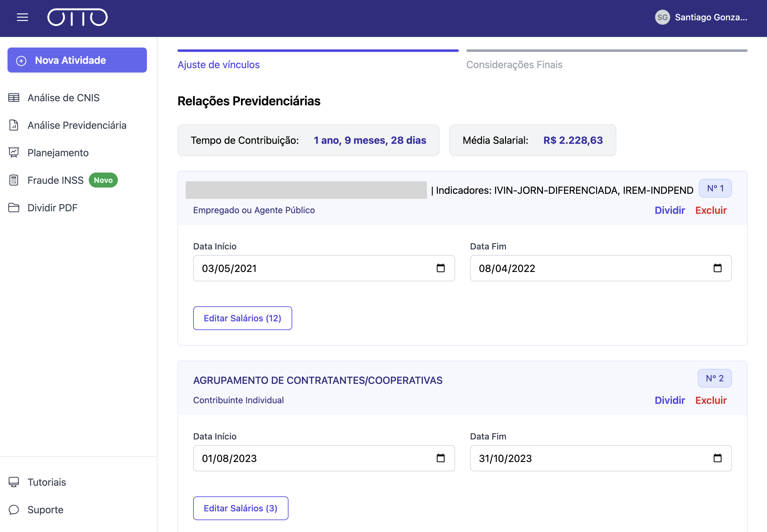The image size is (767, 532).
Task: Click Excluir on relation Nº 1
Action: pyautogui.click(x=711, y=210)
